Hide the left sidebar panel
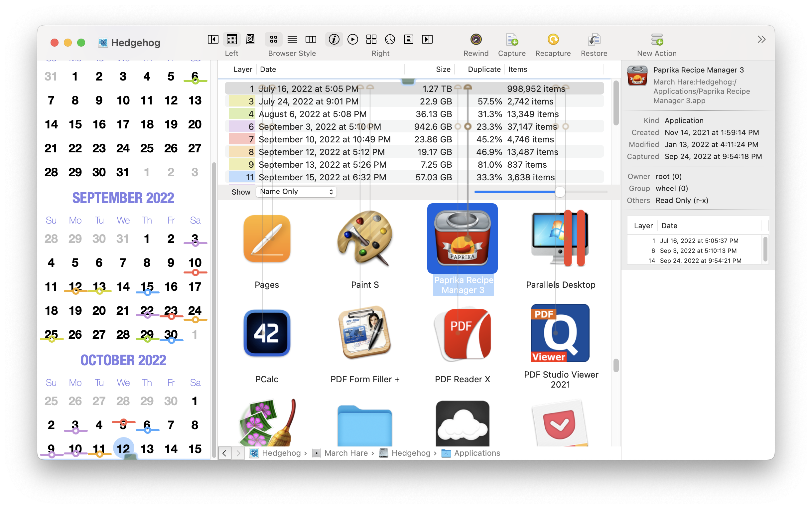This screenshot has width=812, height=509. click(213, 39)
